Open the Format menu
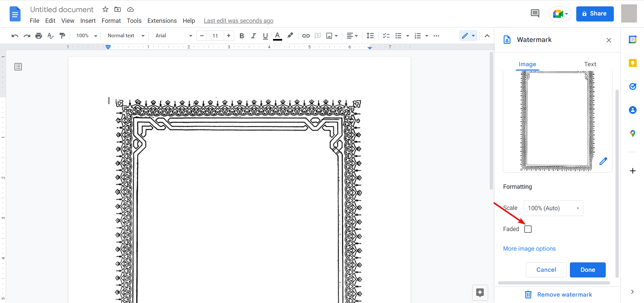This screenshot has height=303, width=644. click(111, 21)
